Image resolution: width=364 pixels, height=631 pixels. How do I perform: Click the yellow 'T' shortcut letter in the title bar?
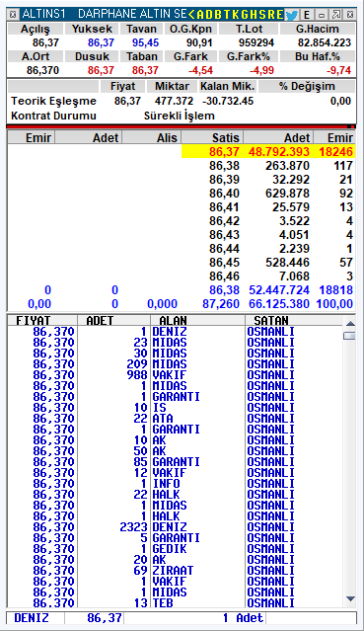click(226, 15)
